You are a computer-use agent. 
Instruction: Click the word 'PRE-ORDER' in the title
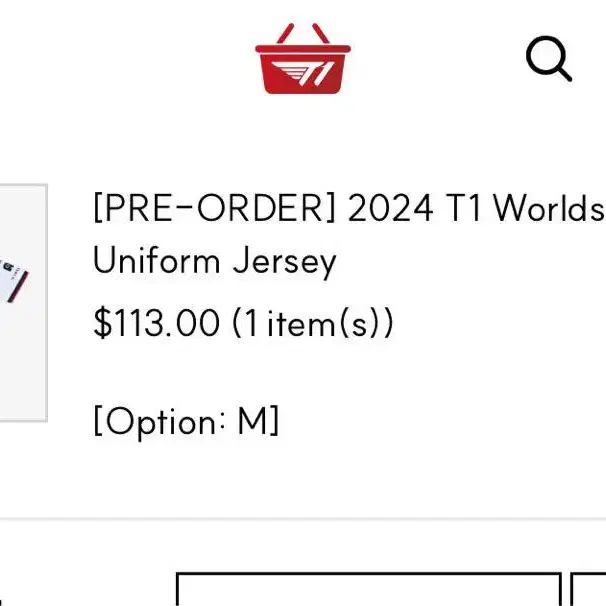point(214,208)
